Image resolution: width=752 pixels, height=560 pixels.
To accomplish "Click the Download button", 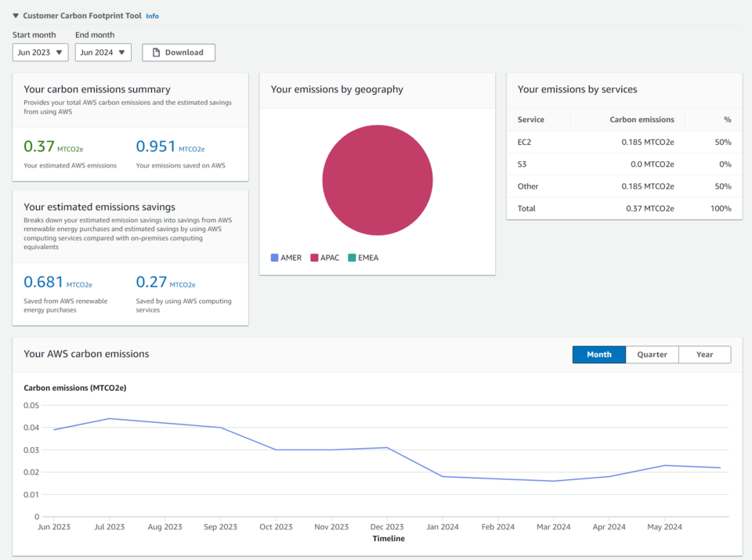I will 179,52.
